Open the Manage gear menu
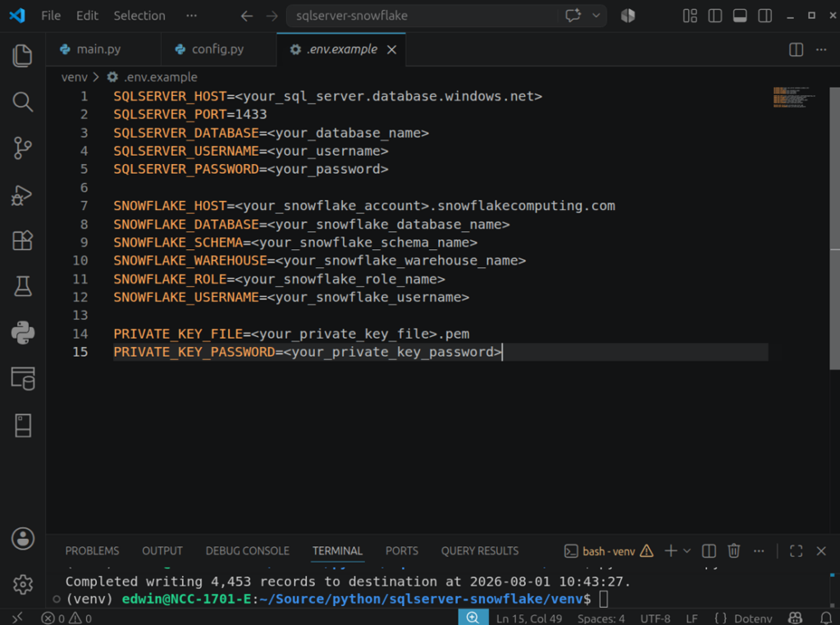The image size is (840, 625). [x=22, y=584]
